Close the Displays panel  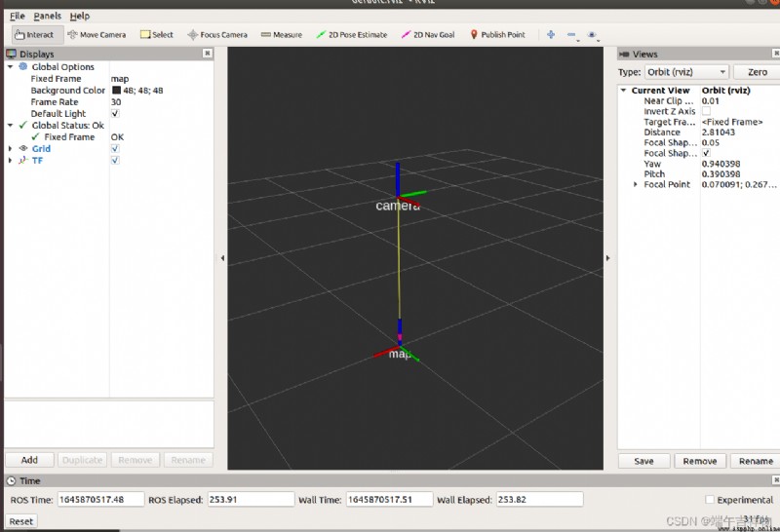tap(208, 54)
